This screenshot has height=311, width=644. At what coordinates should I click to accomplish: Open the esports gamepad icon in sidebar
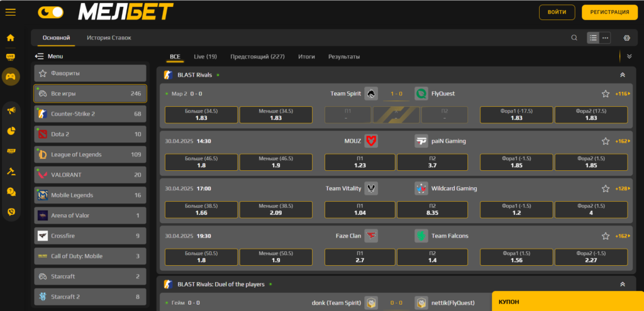coord(11,76)
